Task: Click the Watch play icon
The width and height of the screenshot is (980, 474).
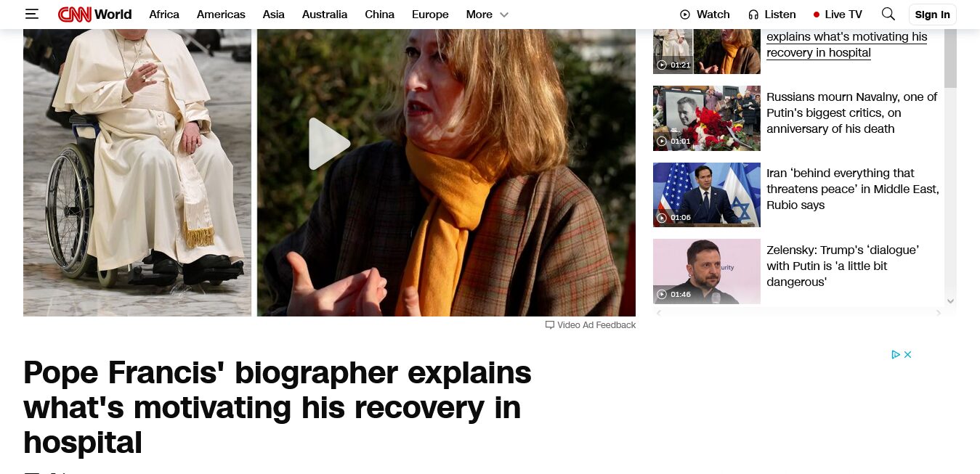Action: pos(685,15)
